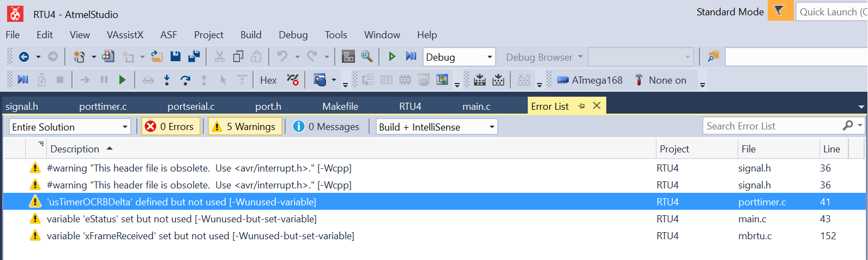Toggle the 0 Errors filter
Image resolution: width=868 pixels, height=260 pixels.
[x=170, y=127]
